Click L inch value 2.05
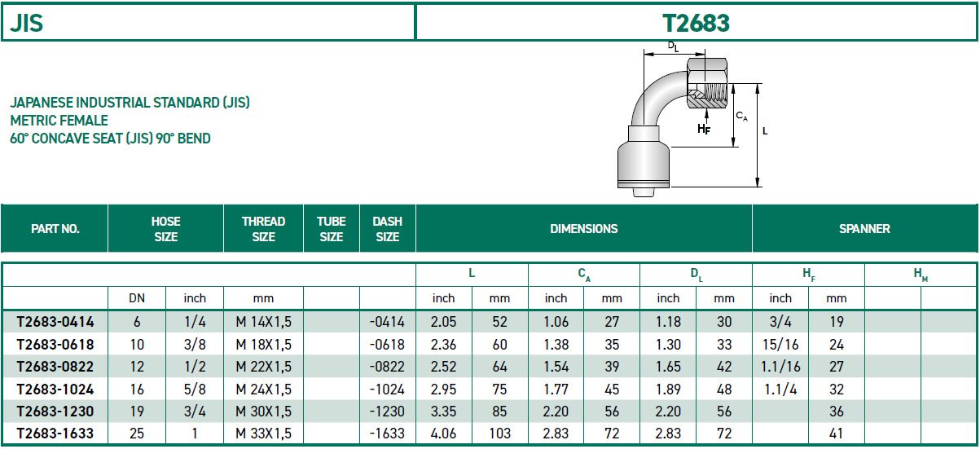The width and height of the screenshot is (980, 449). tap(443, 322)
